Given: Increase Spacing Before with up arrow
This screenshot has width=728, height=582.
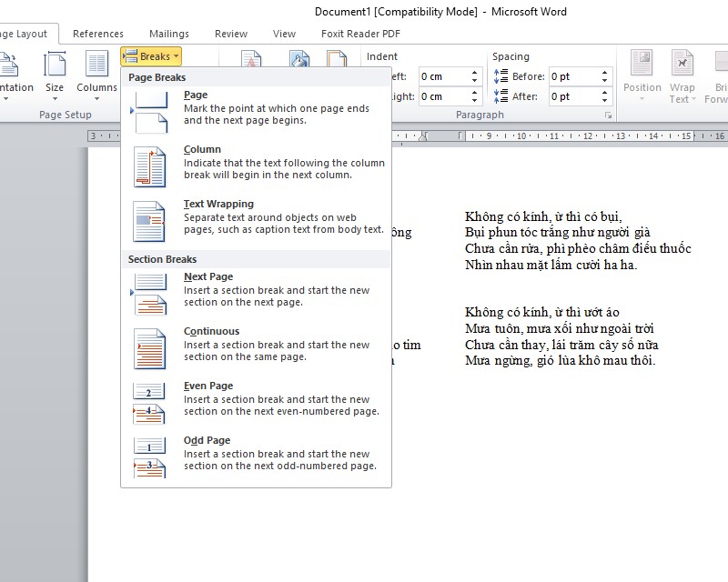Looking at the screenshot, I should point(604,73).
